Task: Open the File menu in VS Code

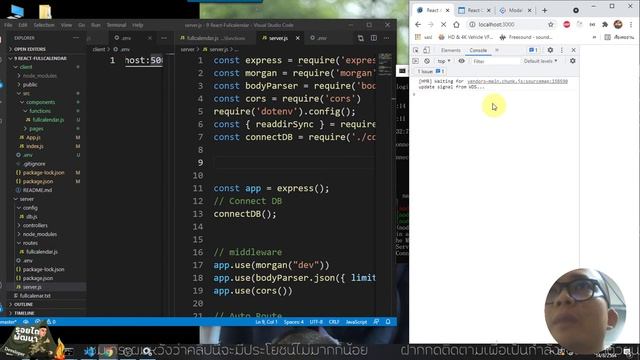Action: (8, 25)
